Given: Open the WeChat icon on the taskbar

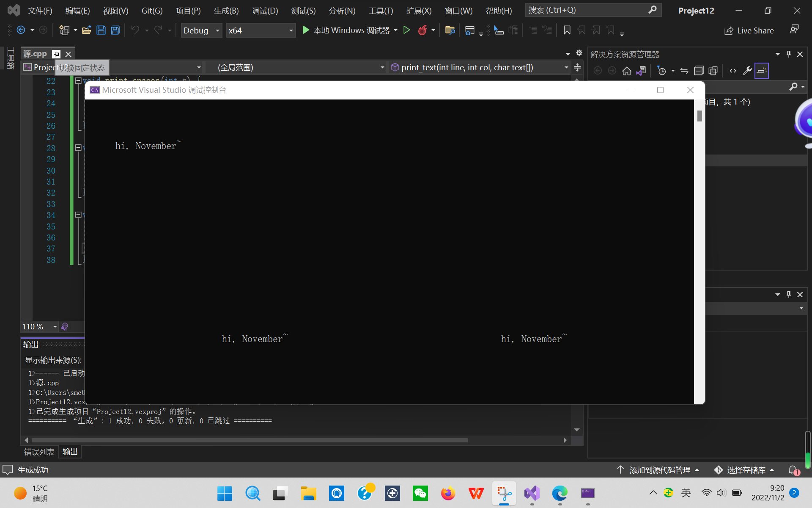Looking at the screenshot, I should 420,493.
